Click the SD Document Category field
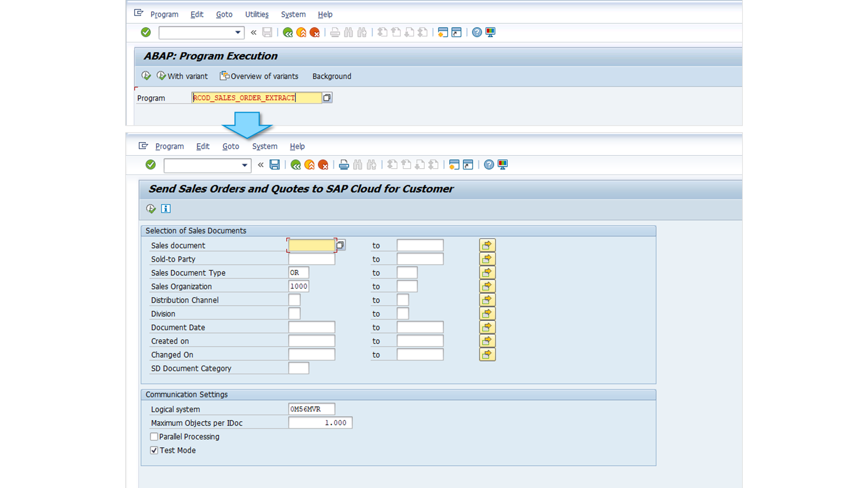Screen dimensions: 868x488 [298, 368]
